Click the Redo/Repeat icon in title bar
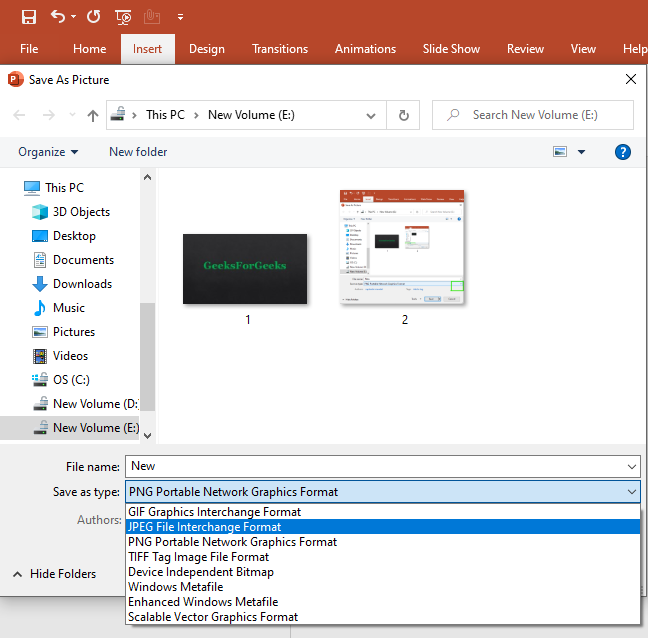Viewport: 648px width, 638px height. (93, 17)
